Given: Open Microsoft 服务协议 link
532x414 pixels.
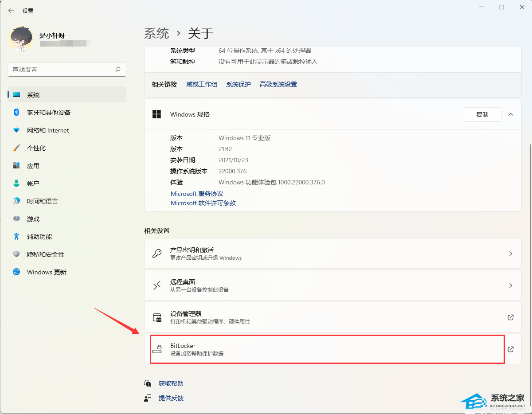Looking at the screenshot, I should (x=197, y=194).
